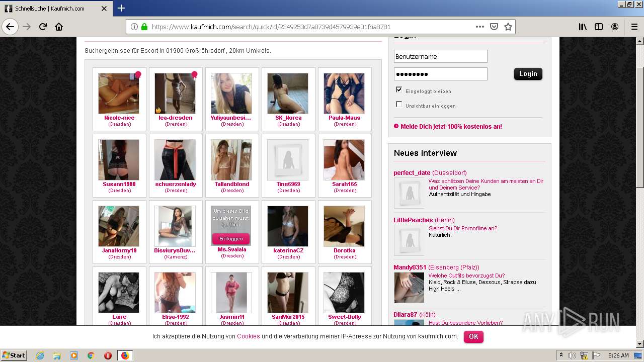Toggle Firefox sidebar view icon
Viewport: 644px width, 362px height.
pos(599,27)
